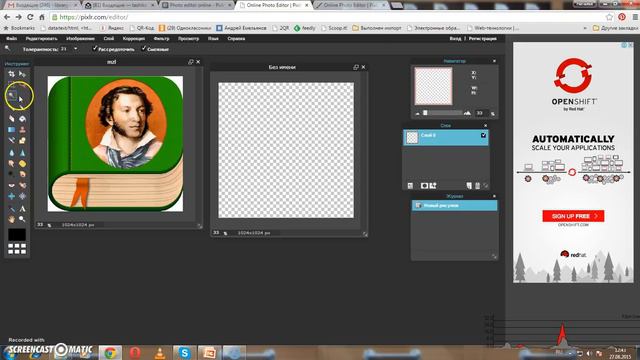Select the Burn hand tool
The image size is (640, 360).
[x=22, y=174]
